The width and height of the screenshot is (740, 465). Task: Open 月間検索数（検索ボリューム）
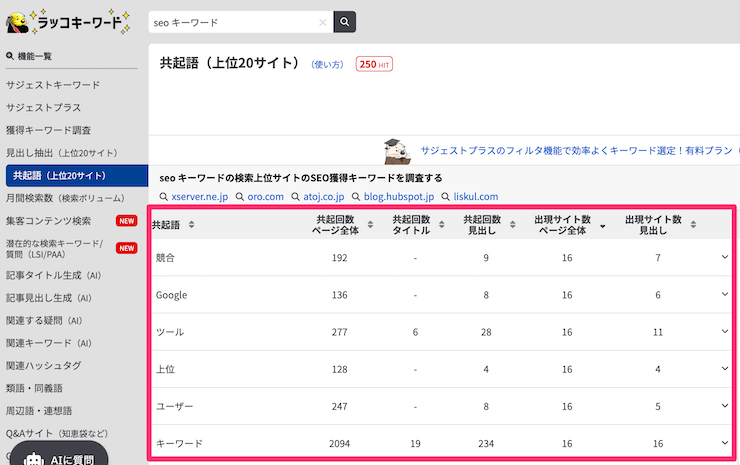65,198
